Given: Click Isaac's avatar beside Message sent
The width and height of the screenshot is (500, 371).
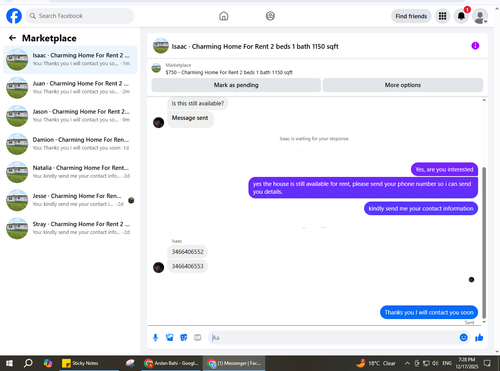Looking at the screenshot, I should pyautogui.click(x=158, y=122).
